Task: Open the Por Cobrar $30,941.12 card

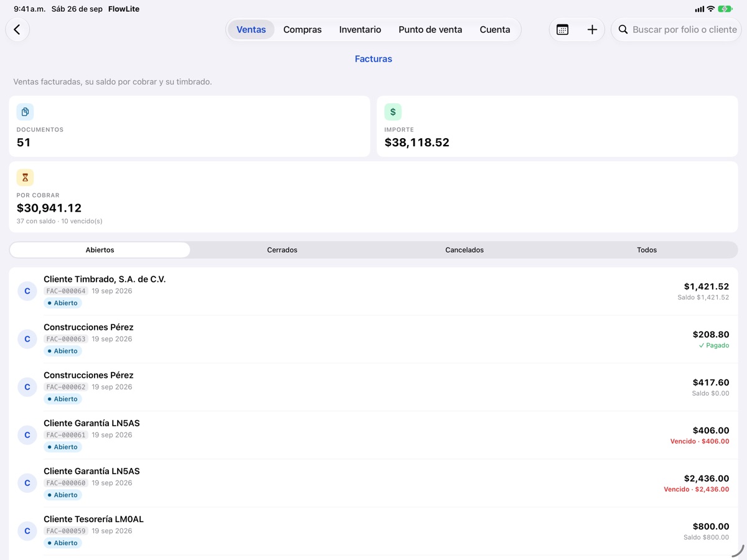Action: 374,197
